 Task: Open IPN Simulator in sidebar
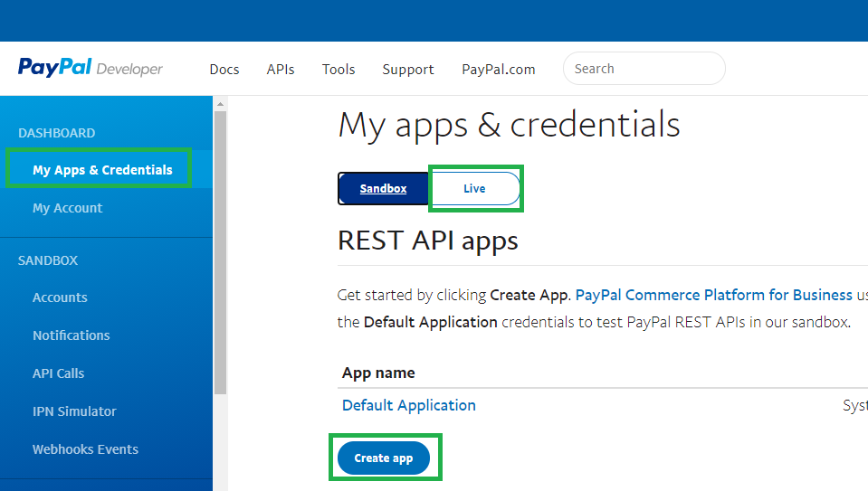pos(74,411)
